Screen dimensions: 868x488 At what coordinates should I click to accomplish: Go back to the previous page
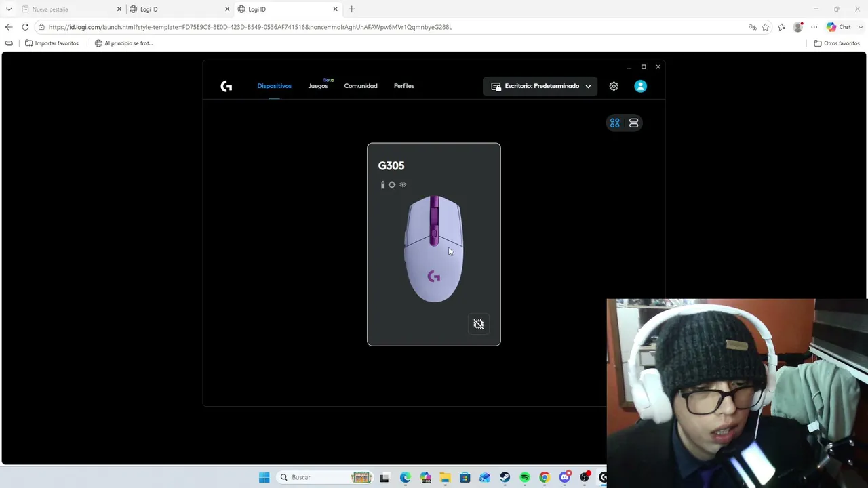tap(9, 27)
